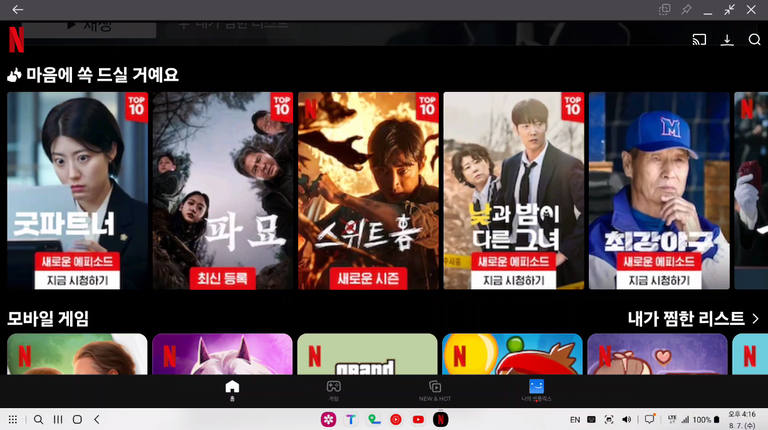Click 새로운 에피소드 label on the 굿파트너 card

[x=77, y=262]
